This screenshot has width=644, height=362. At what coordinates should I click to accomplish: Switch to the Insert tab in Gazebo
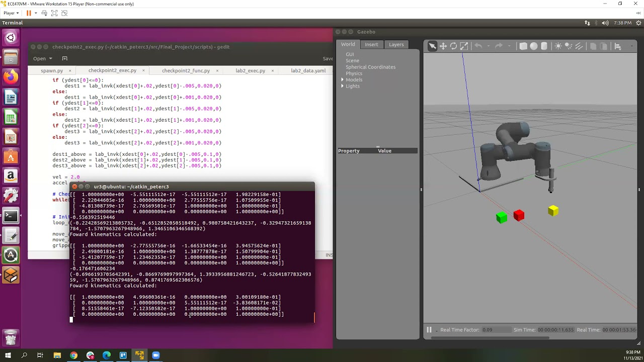371,44
